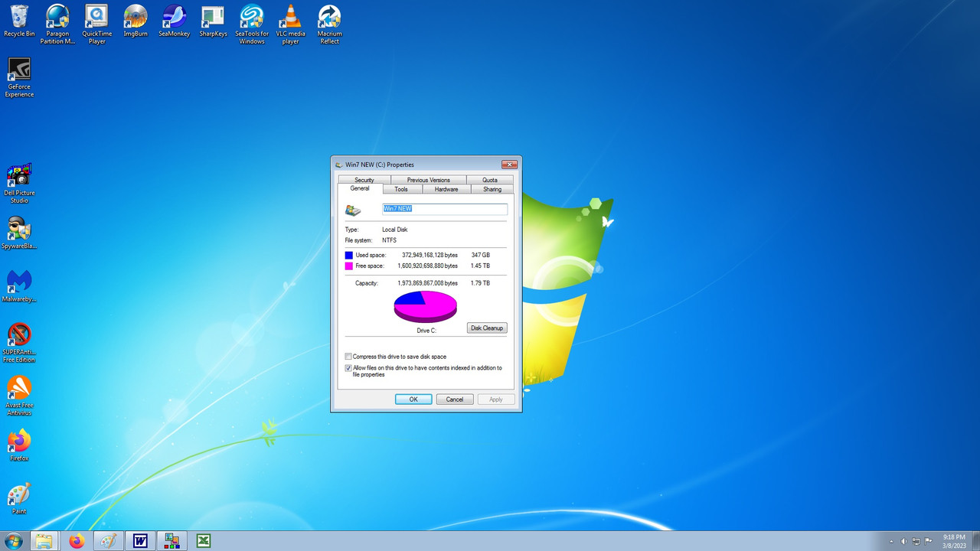
Task: Click the Apply button
Action: [x=496, y=399]
